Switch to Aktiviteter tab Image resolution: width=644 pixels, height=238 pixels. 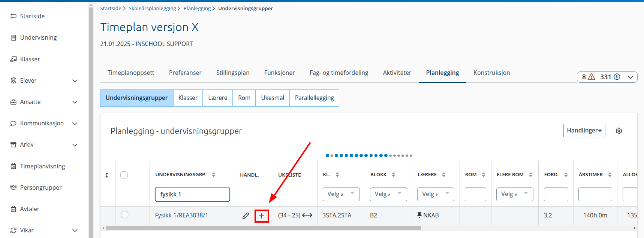click(x=397, y=73)
